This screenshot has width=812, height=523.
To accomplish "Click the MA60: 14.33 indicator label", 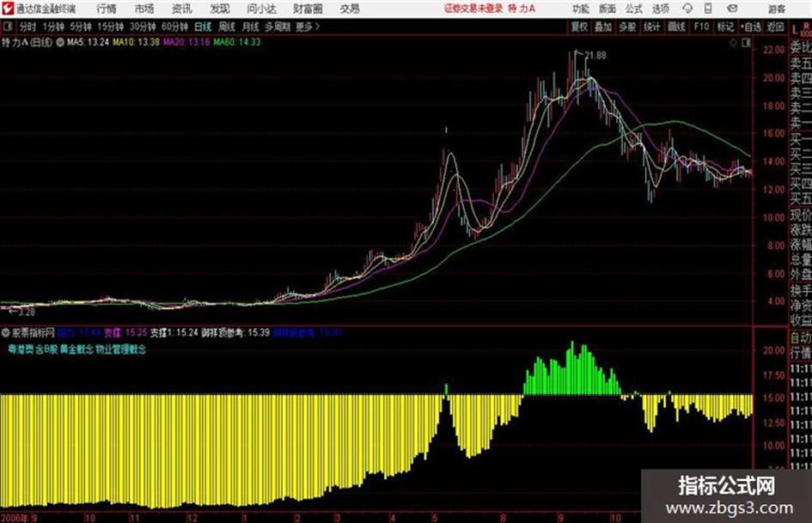I will click(x=236, y=42).
